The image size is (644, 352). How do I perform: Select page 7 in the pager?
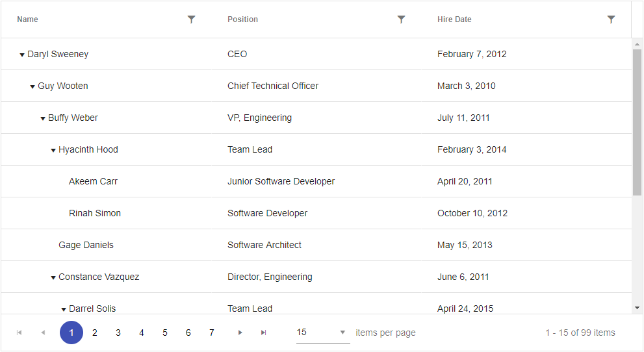(x=212, y=333)
